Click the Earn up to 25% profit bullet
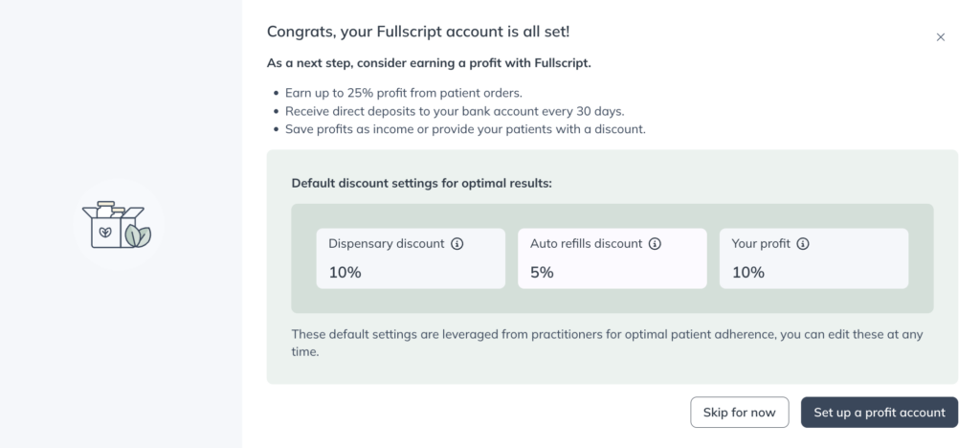This screenshot has height=448, width=980. coord(404,93)
